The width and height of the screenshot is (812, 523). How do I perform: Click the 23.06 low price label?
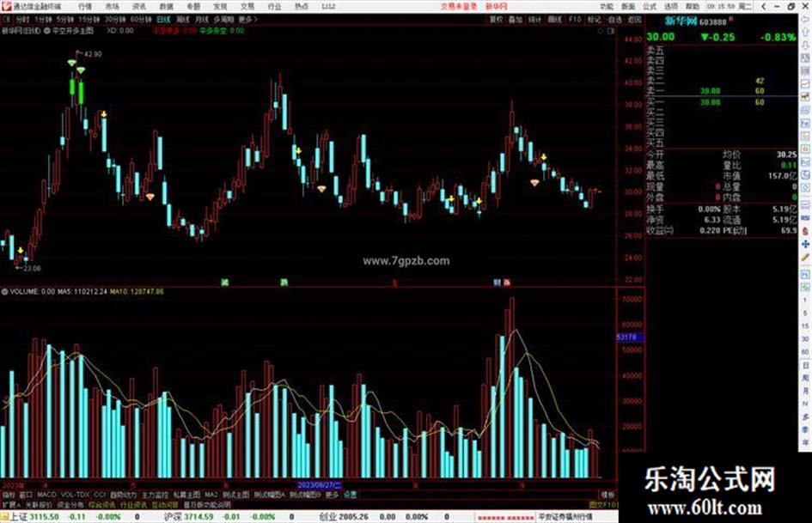32,268
